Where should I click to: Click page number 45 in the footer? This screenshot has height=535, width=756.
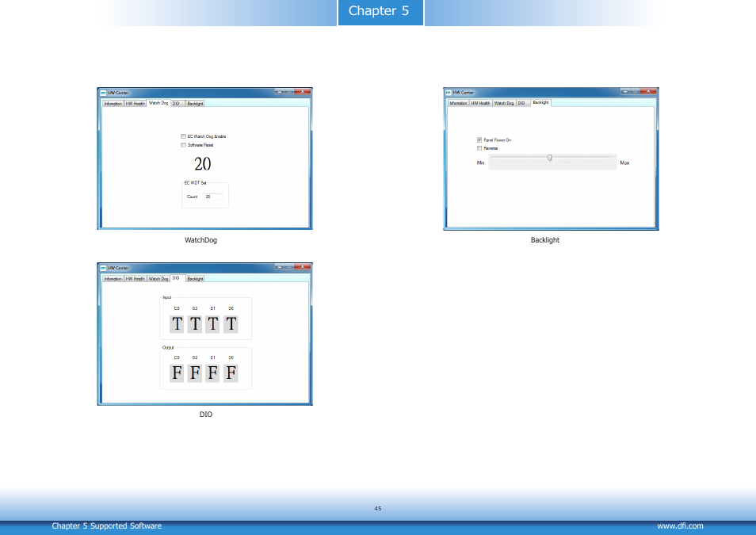click(x=378, y=509)
